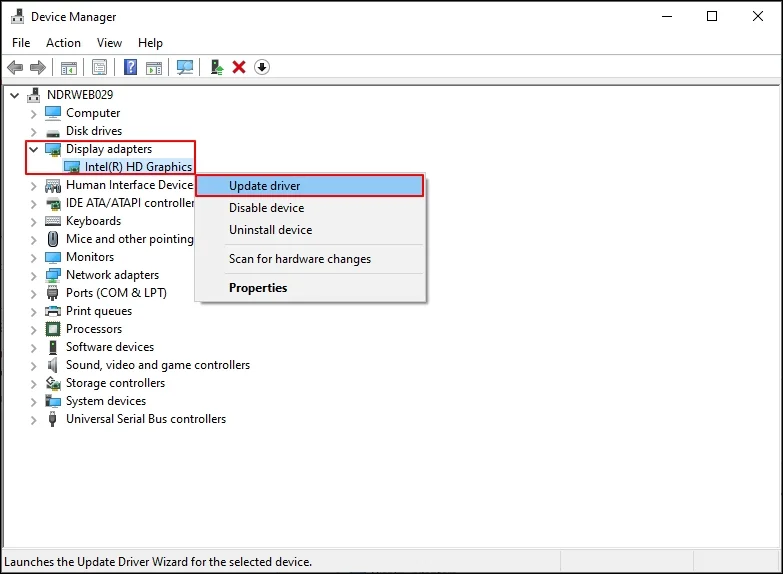Select Sound, video and game controllers
The width and height of the screenshot is (783, 574).
[x=158, y=365]
